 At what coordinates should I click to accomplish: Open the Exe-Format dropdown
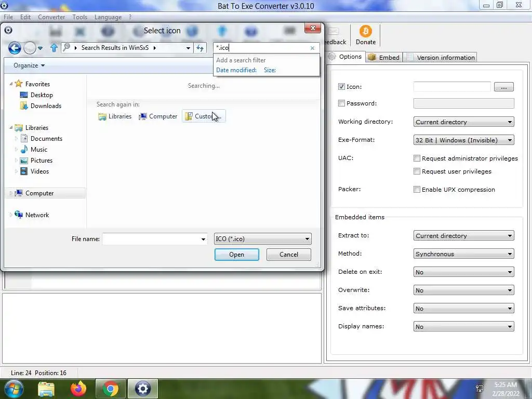pos(463,140)
